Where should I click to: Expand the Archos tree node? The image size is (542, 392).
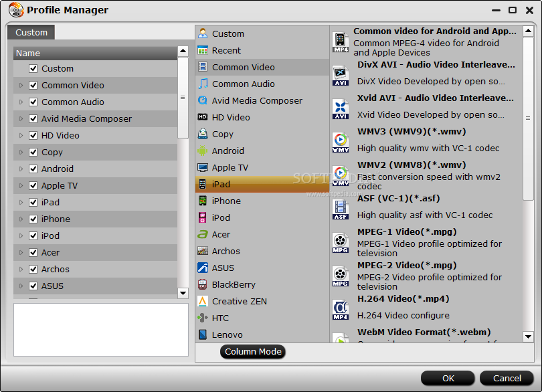21,269
